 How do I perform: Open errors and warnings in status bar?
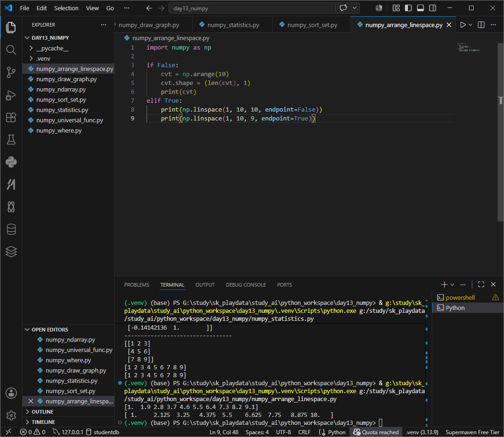tap(33, 432)
